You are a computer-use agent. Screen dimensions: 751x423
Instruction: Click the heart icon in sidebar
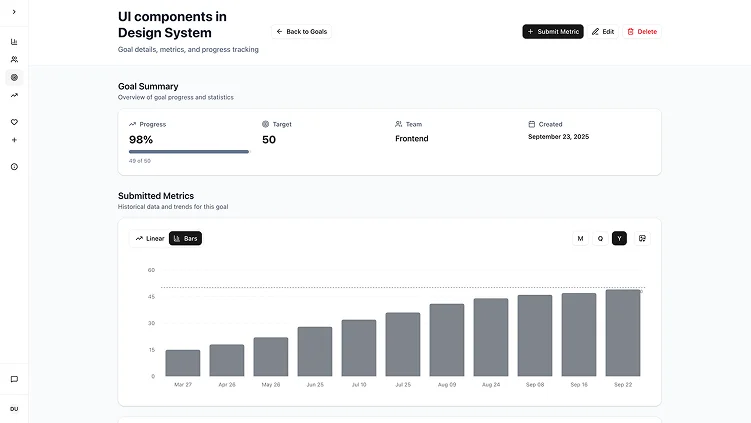[14, 122]
